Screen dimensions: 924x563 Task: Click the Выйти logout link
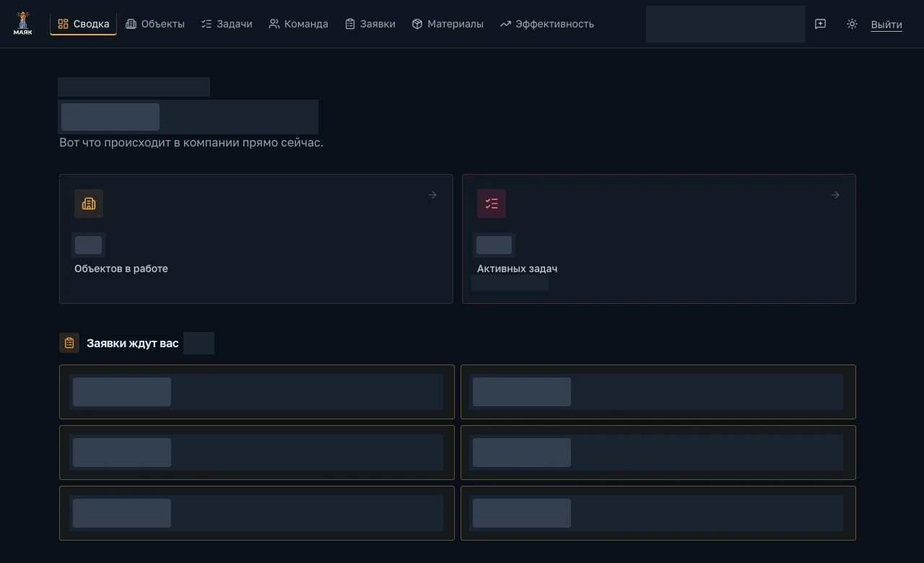(886, 25)
